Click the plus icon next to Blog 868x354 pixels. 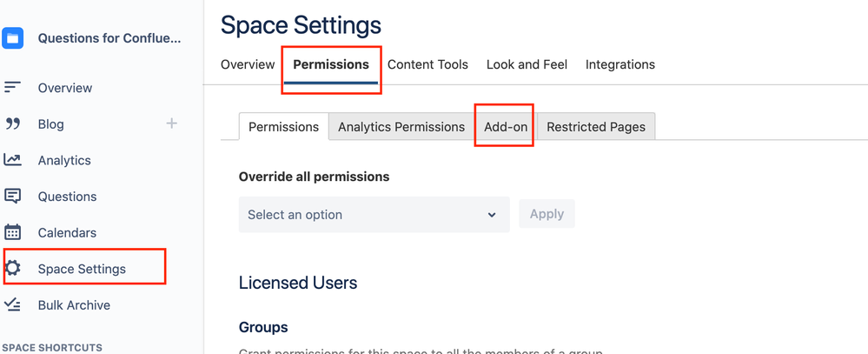pyautogui.click(x=172, y=123)
